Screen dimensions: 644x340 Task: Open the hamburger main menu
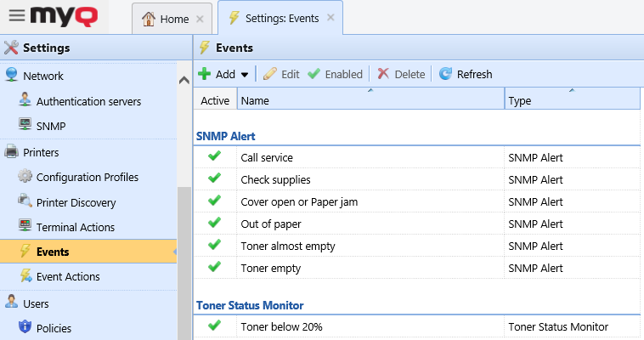click(16, 16)
